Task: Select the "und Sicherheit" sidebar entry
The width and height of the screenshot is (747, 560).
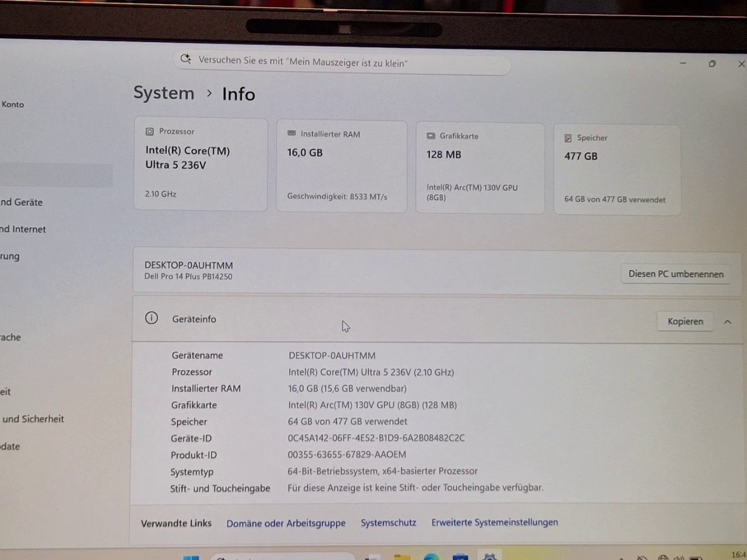Action: point(33,419)
